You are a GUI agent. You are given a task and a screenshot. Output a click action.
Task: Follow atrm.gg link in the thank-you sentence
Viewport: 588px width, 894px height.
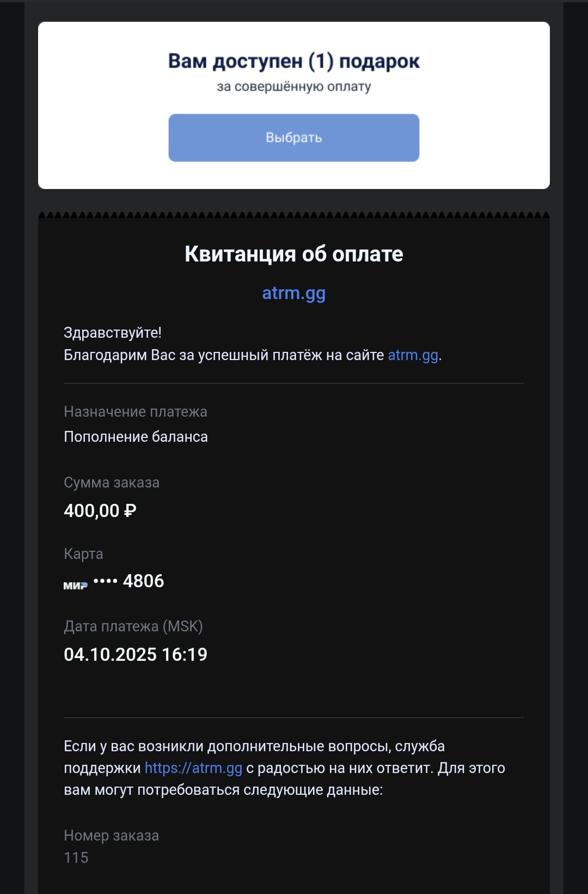coord(413,355)
